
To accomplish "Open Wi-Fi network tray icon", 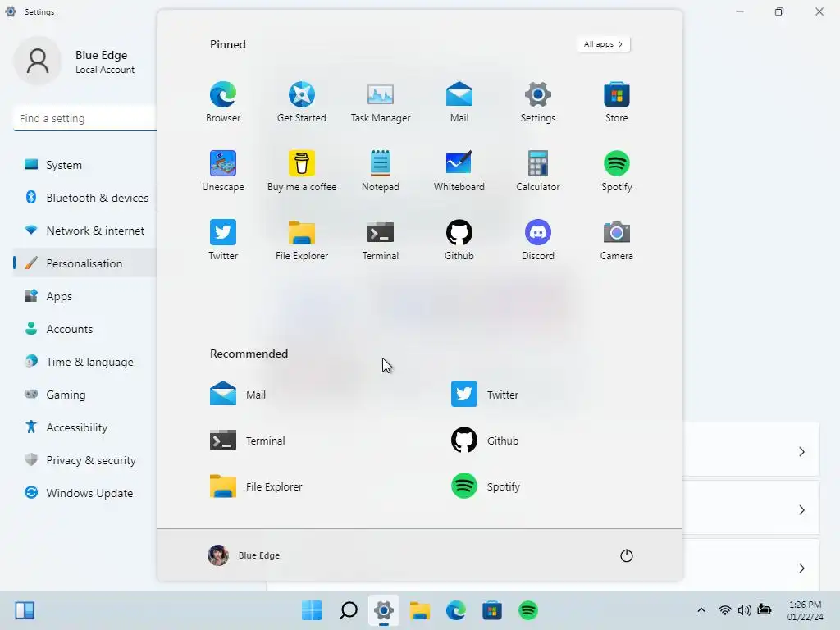I will (724, 610).
